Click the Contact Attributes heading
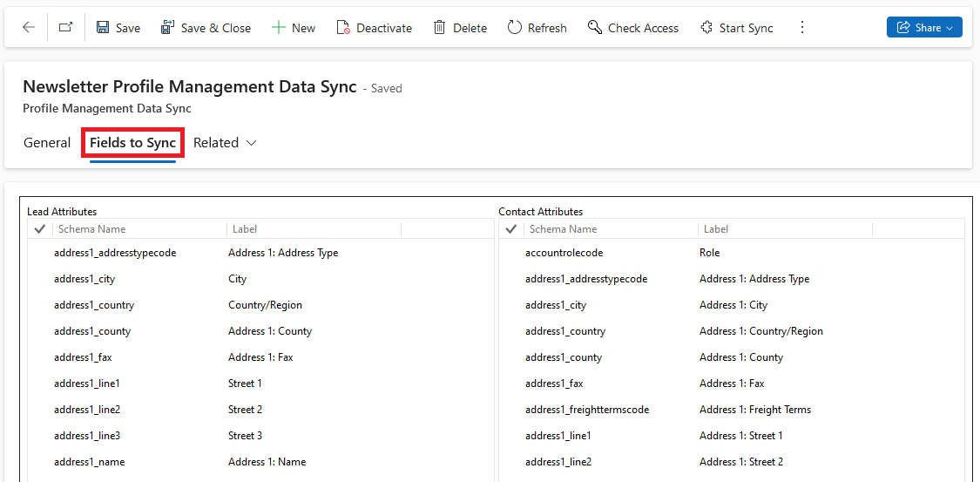Screen dimensions: 980x482 (x=541, y=212)
